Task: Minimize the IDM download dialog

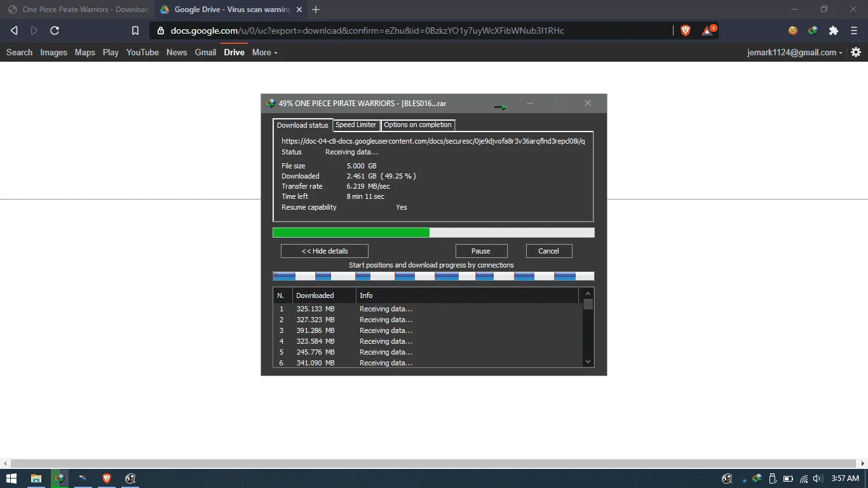Action: (x=529, y=103)
